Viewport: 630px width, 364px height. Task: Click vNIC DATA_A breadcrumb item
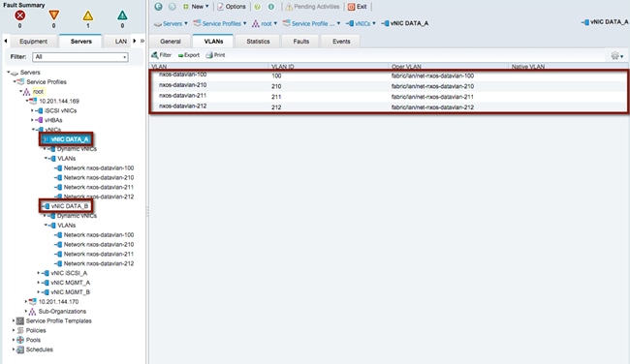405,23
